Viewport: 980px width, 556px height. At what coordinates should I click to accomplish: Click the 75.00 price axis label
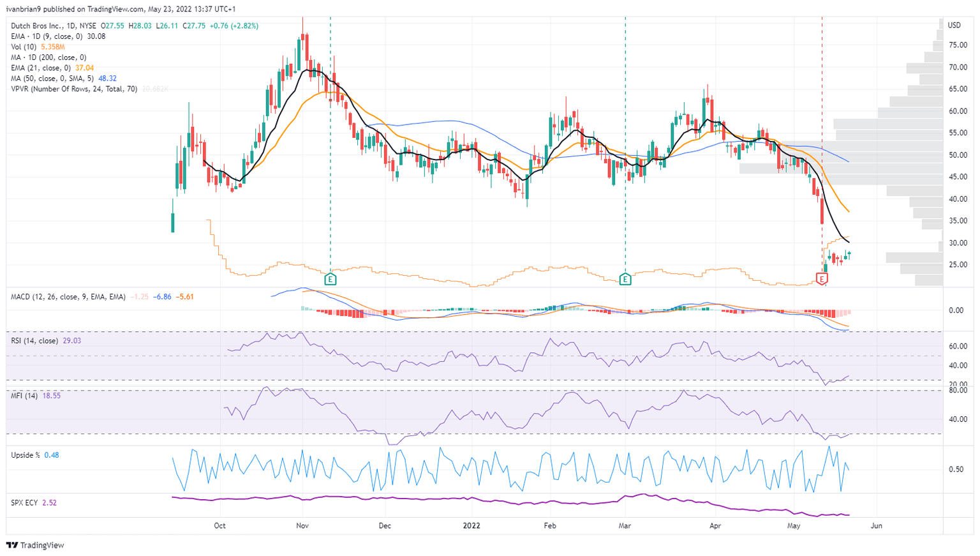point(958,45)
